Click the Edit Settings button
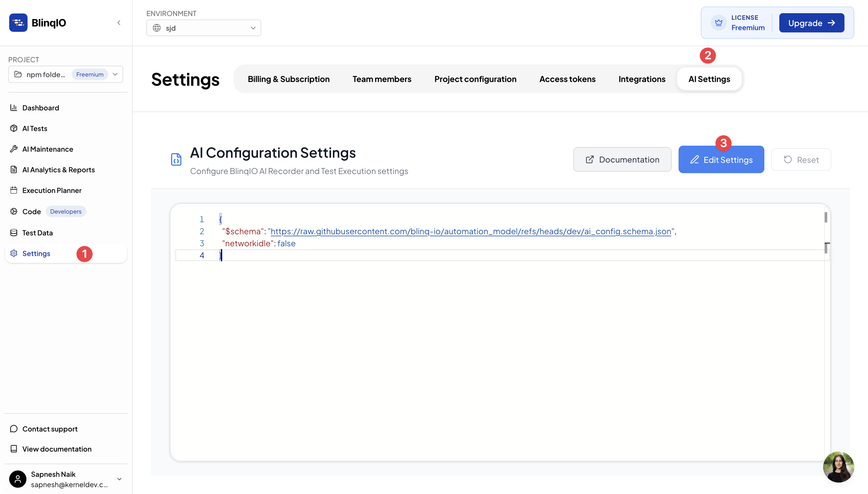 [721, 159]
